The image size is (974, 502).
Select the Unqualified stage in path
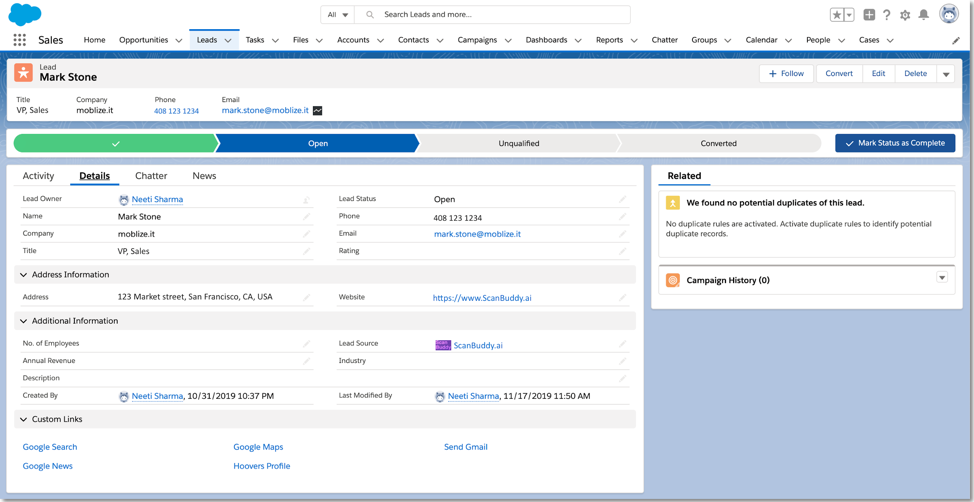[x=518, y=144]
